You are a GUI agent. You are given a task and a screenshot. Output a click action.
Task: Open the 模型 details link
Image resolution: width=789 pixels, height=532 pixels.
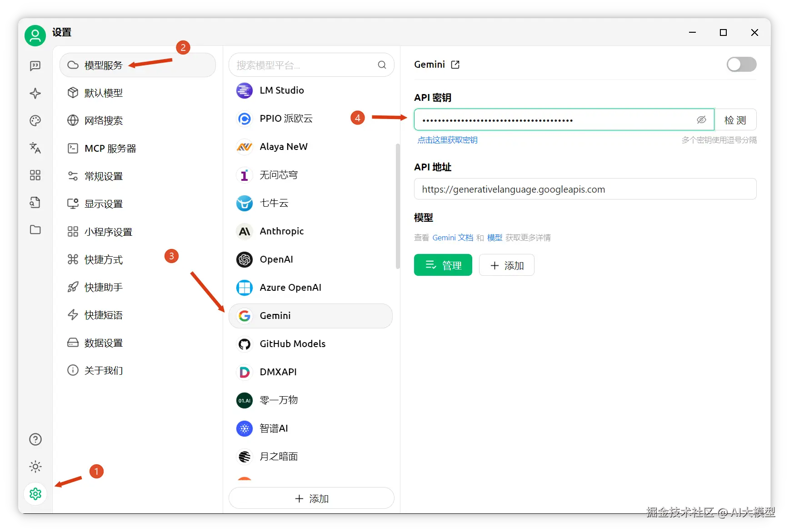(494, 238)
